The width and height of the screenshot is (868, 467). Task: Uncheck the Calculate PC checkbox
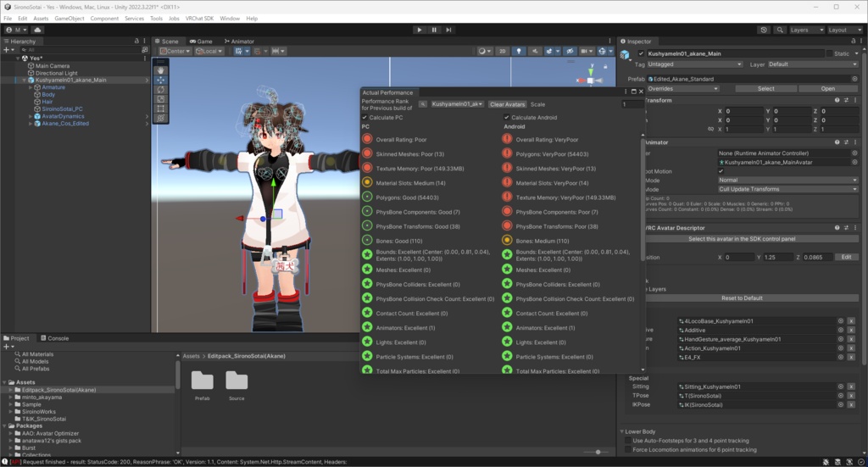pyautogui.click(x=364, y=117)
